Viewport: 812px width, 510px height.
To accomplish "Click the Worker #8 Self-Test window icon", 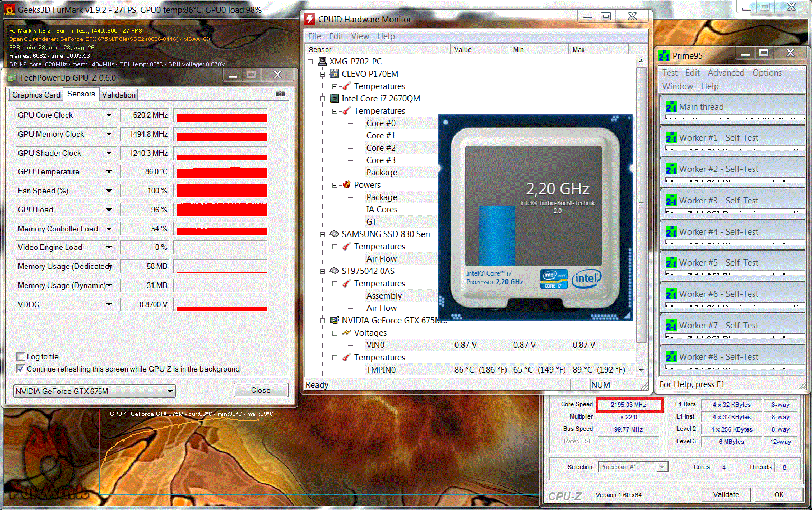I will (x=671, y=356).
